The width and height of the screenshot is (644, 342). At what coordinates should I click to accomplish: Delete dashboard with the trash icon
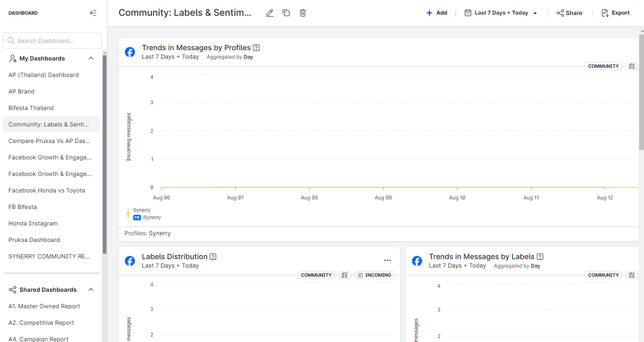[x=303, y=13]
